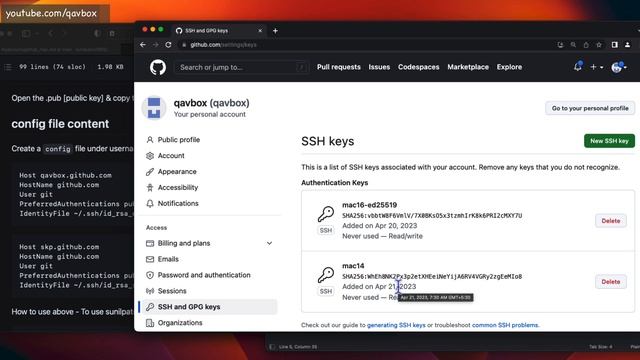The width and height of the screenshot is (640, 360).
Task: Click the Emails envelope icon
Action: [x=150, y=259]
